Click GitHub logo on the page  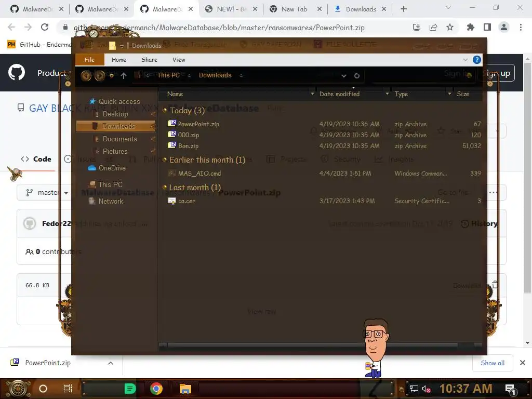17,72
